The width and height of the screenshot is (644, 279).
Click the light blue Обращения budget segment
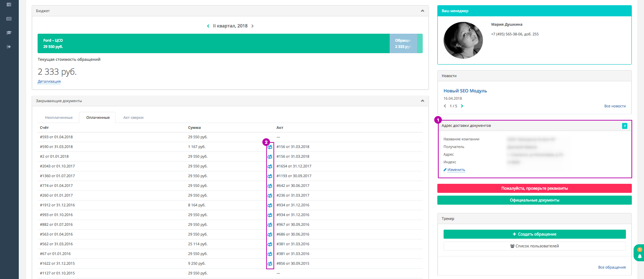(x=403, y=43)
